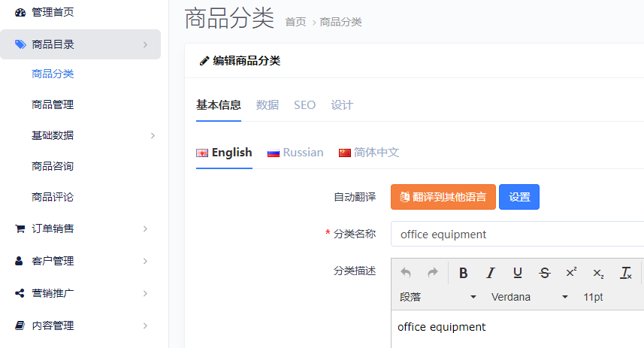644x348 pixels.
Task: Click into the 分类名称 input field
Action: (x=518, y=234)
